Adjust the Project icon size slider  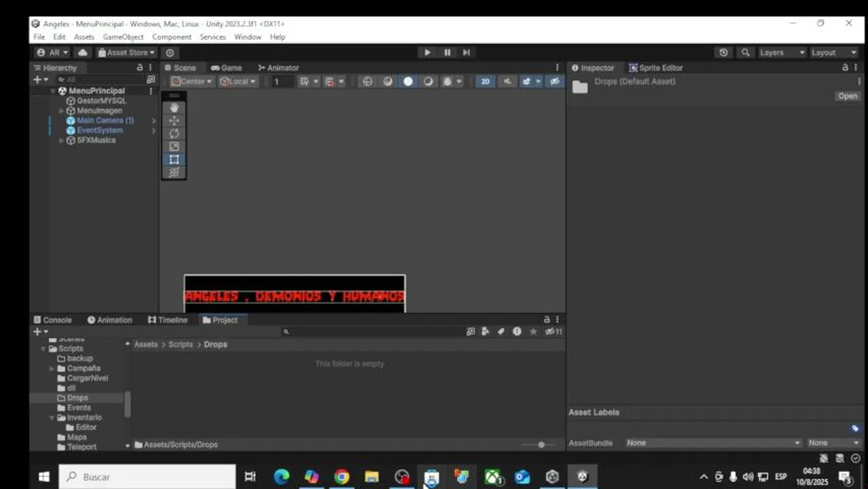541,445
